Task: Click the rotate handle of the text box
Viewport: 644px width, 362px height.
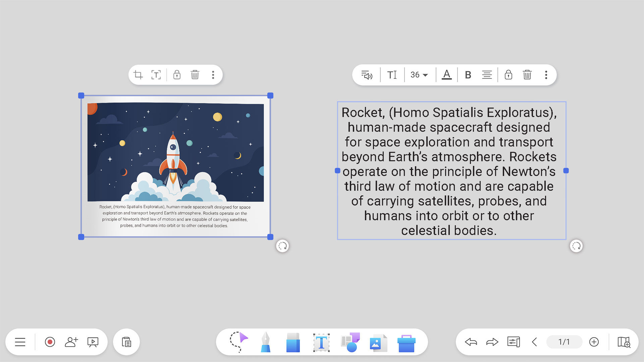Action: (x=576, y=246)
